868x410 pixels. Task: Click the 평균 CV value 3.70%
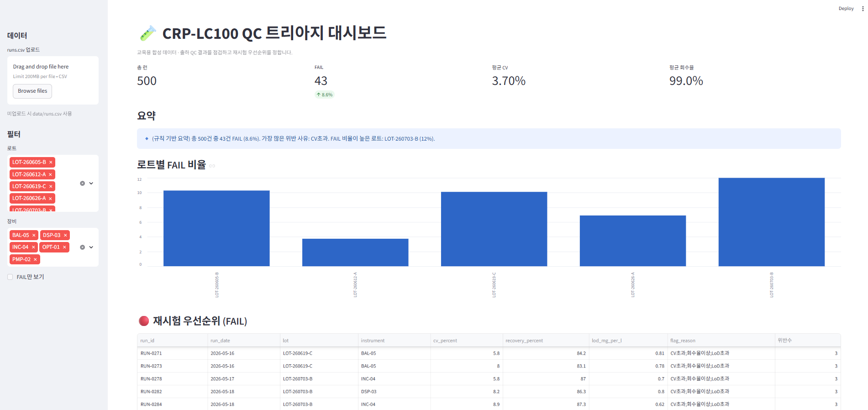point(509,81)
